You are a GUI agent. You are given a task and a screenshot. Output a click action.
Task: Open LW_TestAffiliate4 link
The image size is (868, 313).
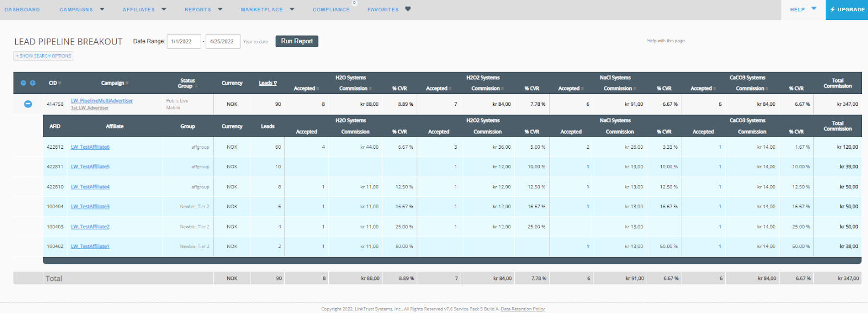pos(90,187)
